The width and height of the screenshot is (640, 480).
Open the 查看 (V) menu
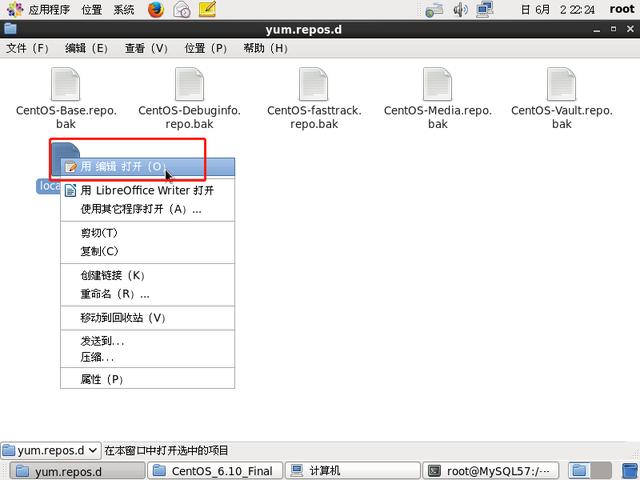pyautogui.click(x=146, y=48)
